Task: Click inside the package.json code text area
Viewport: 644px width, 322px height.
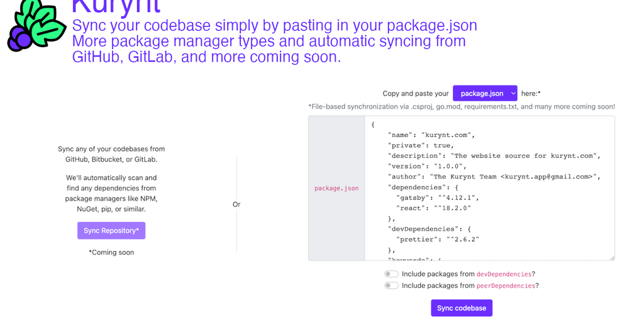Action: click(x=489, y=187)
